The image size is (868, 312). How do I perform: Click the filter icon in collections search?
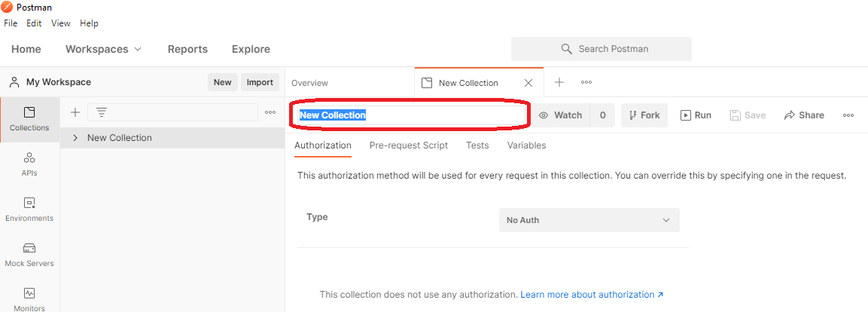tap(102, 112)
